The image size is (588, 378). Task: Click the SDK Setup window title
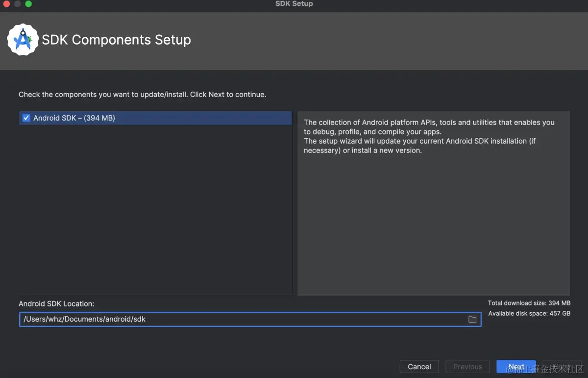point(294,4)
